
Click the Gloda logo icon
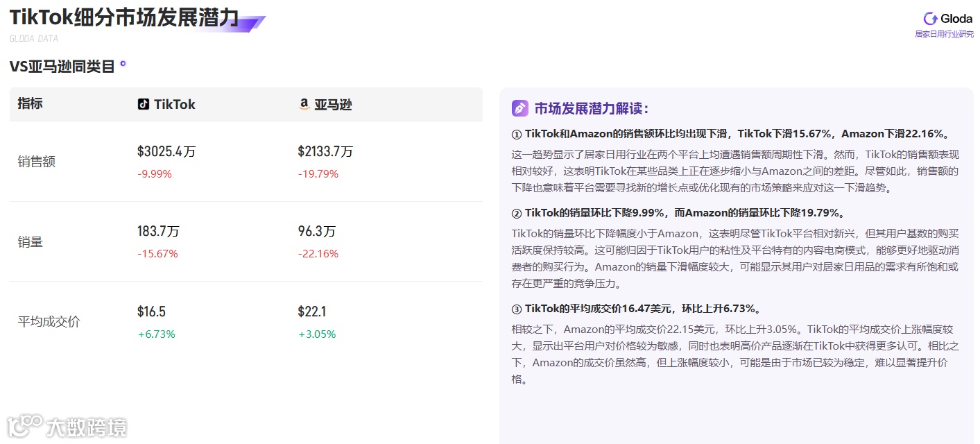(931, 19)
